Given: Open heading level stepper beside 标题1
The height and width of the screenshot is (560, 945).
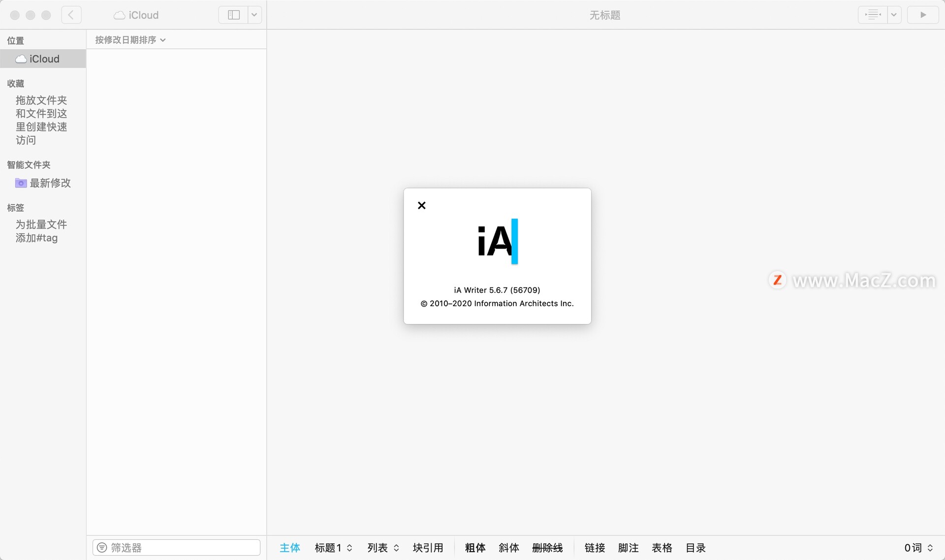Looking at the screenshot, I should 349,548.
